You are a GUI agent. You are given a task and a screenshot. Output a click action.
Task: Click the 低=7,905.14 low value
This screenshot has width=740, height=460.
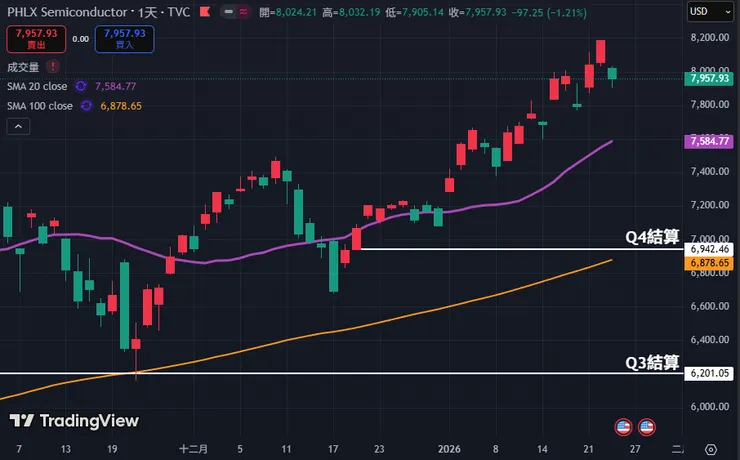[414, 12]
